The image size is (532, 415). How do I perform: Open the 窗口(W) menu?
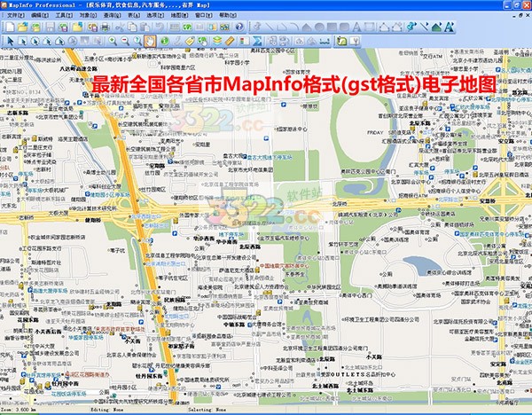click(204, 15)
